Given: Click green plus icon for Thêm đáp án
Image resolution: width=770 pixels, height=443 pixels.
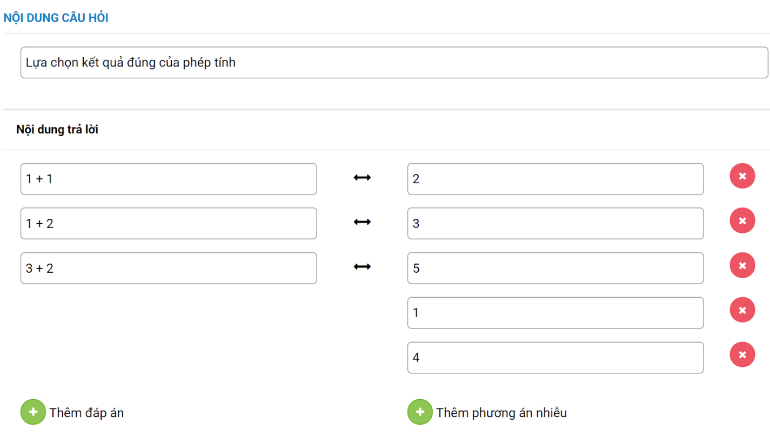Looking at the screenshot, I should tap(33, 412).
